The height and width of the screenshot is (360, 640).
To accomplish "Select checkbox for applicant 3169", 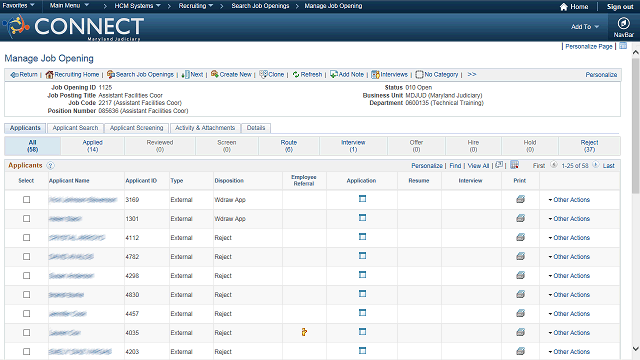I will pyautogui.click(x=27, y=200).
